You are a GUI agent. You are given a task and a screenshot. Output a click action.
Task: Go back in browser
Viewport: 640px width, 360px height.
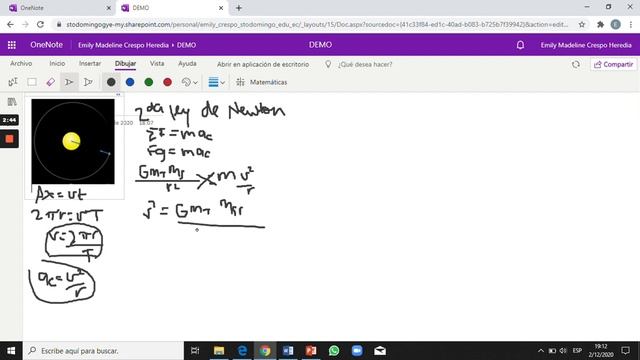coord(10,24)
